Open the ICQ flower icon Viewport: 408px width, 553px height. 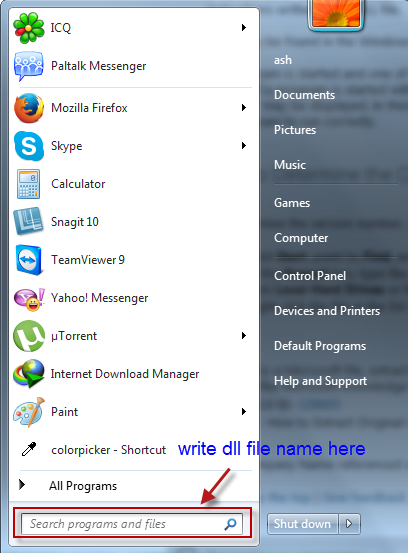click(29, 28)
